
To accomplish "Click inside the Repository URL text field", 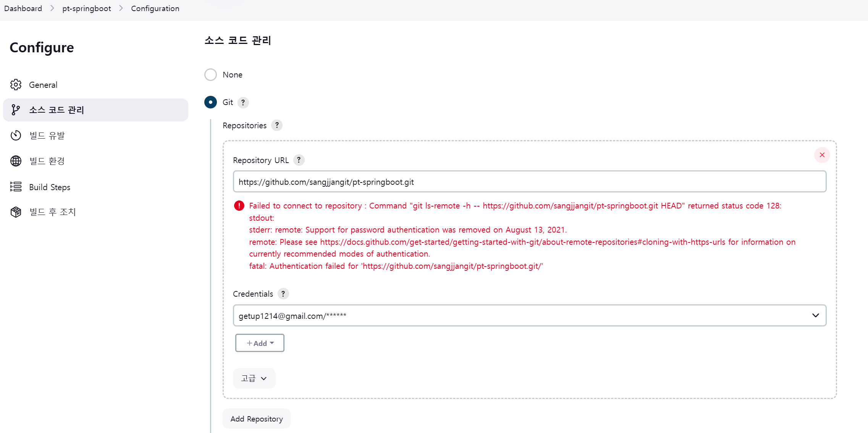I will [529, 182].
